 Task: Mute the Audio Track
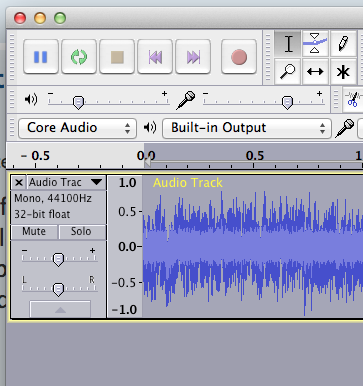34,231
